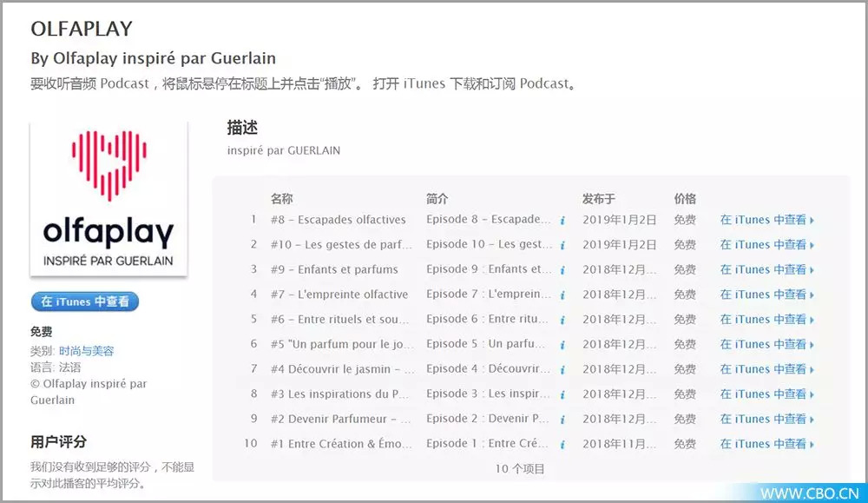Select title #3 Les inspirations du P…
868x503 pixels.
pyautogui.click(x=340, y=394)
